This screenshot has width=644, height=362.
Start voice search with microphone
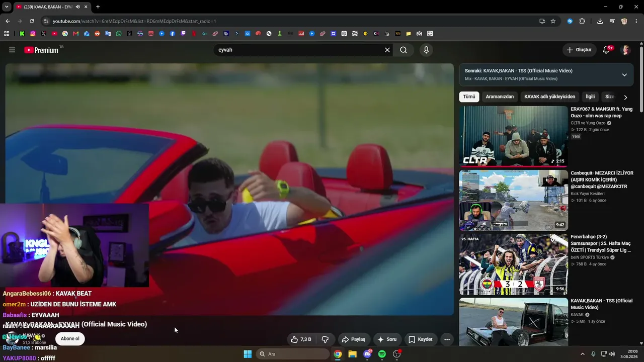tap(426, 50)
